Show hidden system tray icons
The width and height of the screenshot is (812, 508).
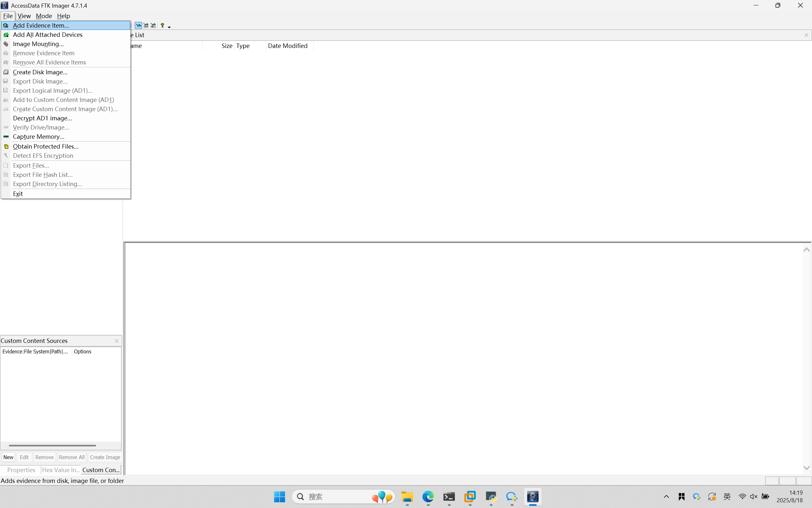[666, 497]
